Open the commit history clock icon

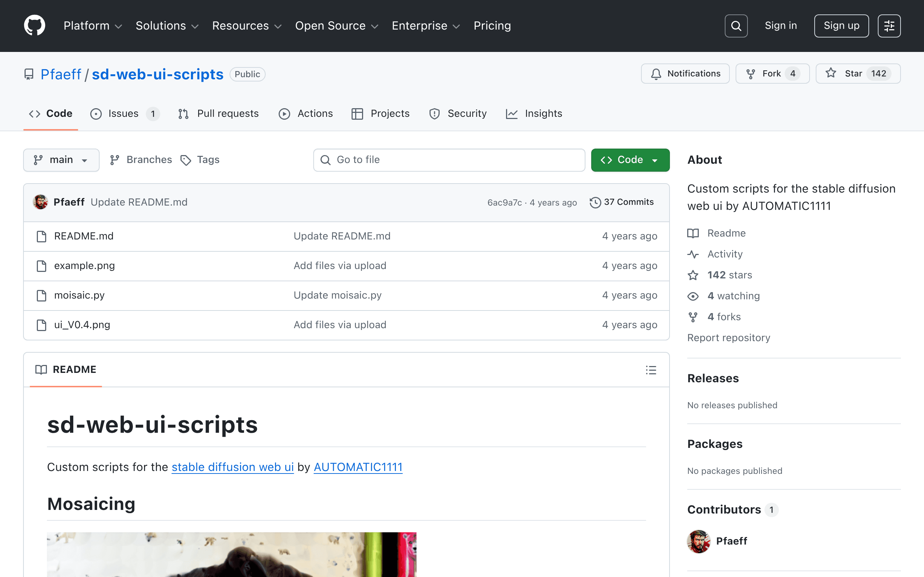tap(595, 202)
